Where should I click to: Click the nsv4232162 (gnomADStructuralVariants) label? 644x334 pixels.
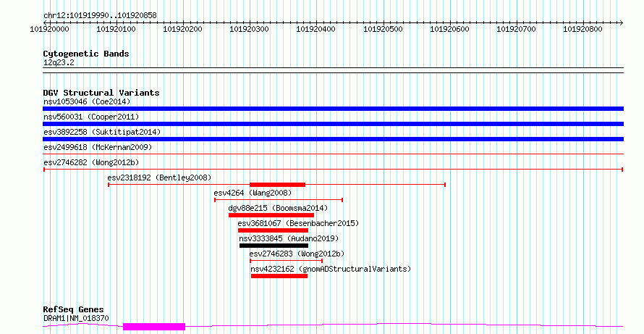331,269
